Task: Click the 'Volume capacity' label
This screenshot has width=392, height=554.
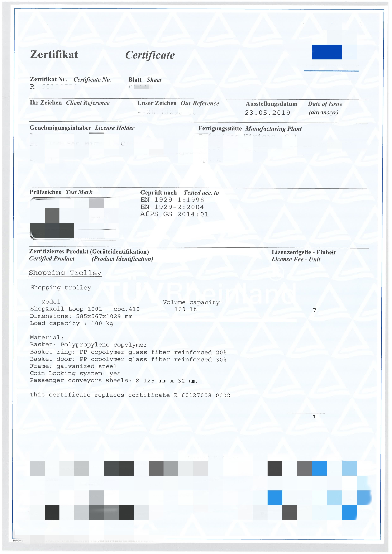Action: 191,303
